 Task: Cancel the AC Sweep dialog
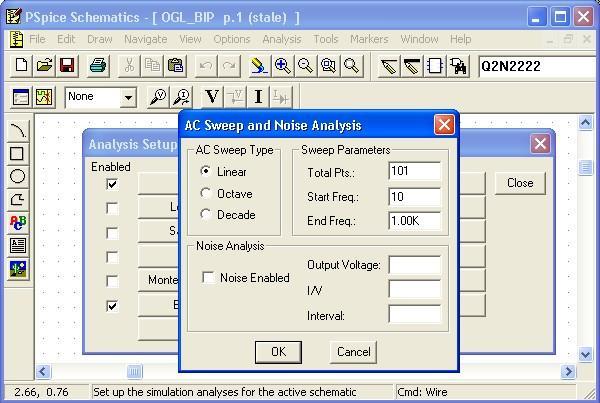[353, 352]
